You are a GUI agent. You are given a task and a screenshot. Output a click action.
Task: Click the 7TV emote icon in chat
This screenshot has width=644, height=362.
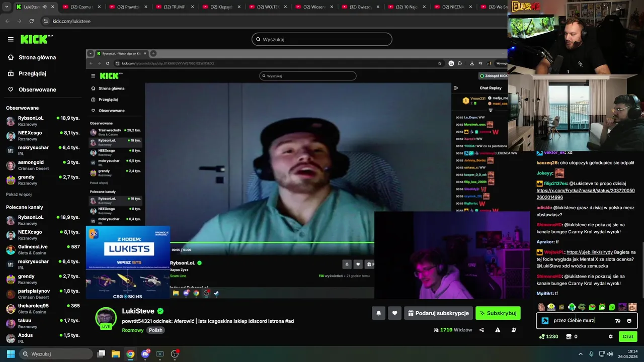click(x=618, y=321)
